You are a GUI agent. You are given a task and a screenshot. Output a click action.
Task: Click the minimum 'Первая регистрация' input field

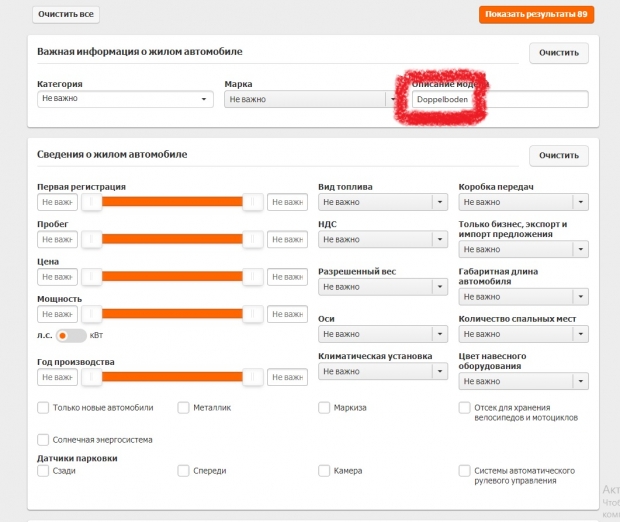click(57, 203)
